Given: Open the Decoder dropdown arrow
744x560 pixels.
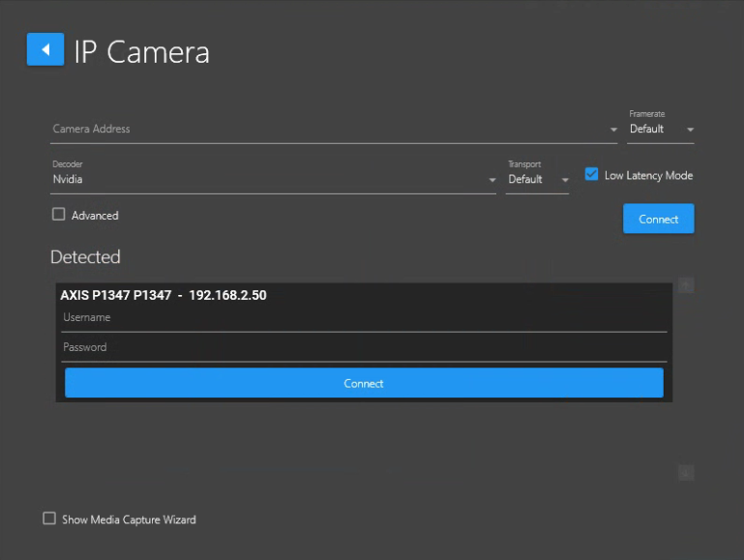Looking at the screenshot, I should [x=491, y=180].
